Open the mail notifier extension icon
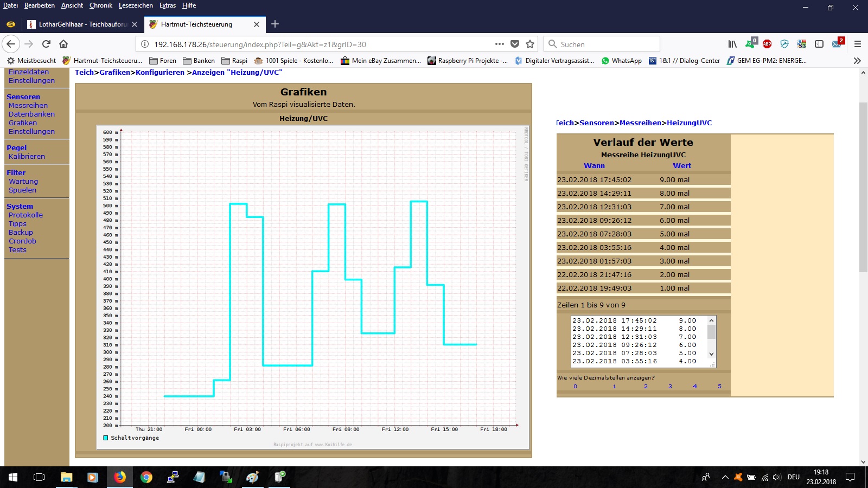The height and width of the screenshot is (488, 868). click(x=837, y=43)
